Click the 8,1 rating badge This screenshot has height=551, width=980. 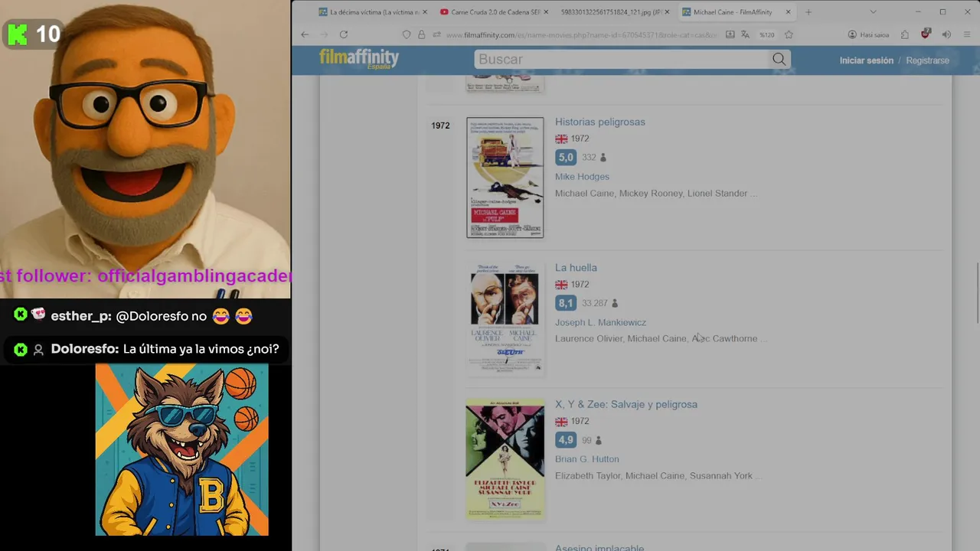click(x=565, y=303)
